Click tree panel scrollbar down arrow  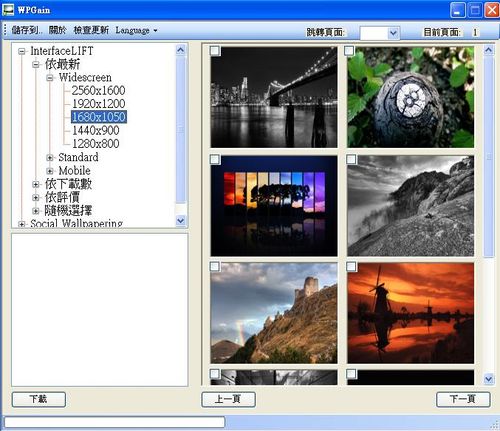[x=180, y=221]
